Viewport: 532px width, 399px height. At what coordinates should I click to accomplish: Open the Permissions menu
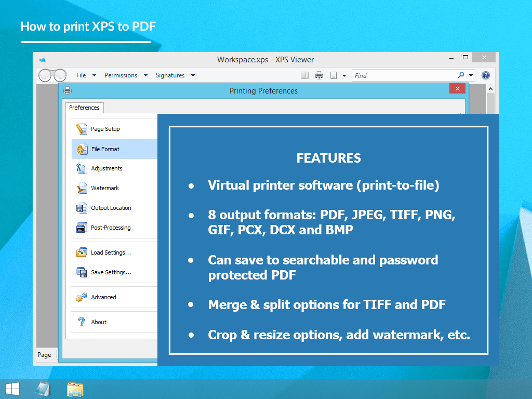[121, 75]
